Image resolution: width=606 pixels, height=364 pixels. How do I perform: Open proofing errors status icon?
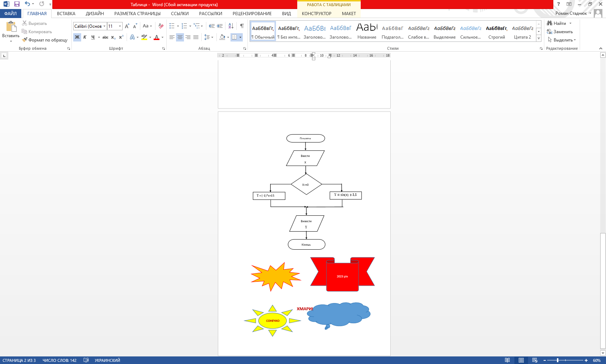[86, 360]
